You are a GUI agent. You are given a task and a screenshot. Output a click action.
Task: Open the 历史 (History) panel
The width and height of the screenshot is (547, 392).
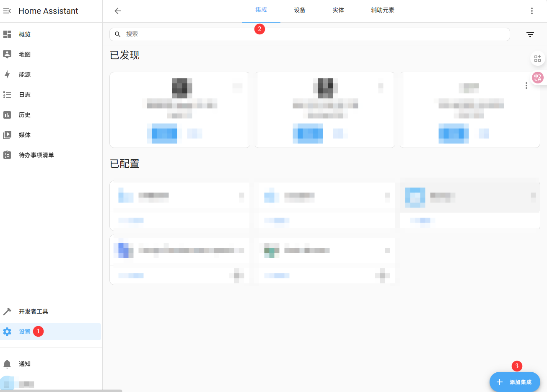tap(24, 114)
